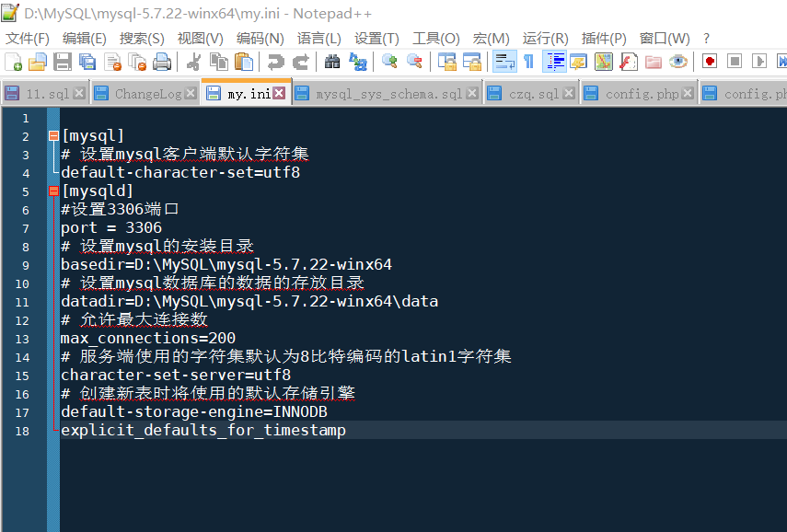Image resolution: width=787 pixels, height=532 pixels.
Task: Open the ? help menu
Action: (706, 38)
